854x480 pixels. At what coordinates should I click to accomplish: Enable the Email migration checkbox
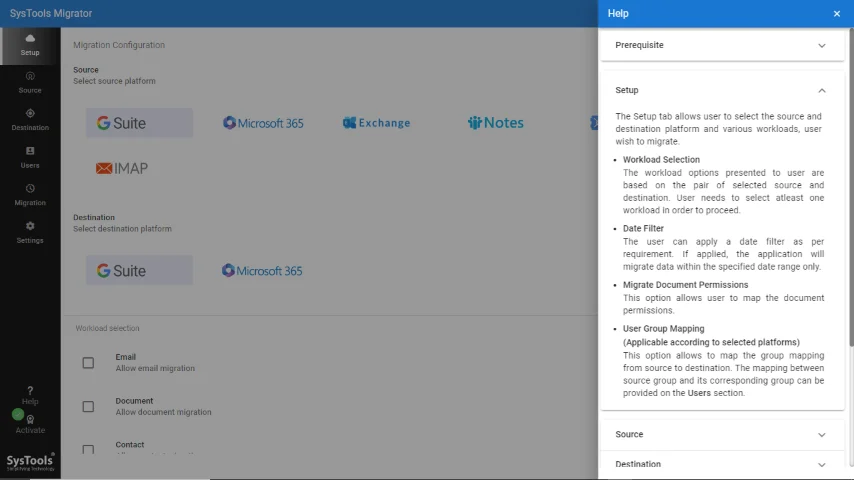click(88, 363)
